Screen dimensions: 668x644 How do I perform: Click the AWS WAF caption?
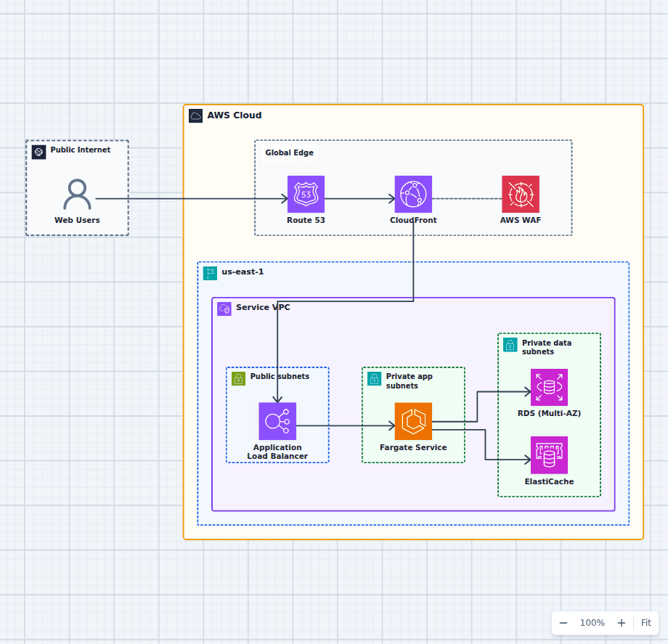coord(521,220)
